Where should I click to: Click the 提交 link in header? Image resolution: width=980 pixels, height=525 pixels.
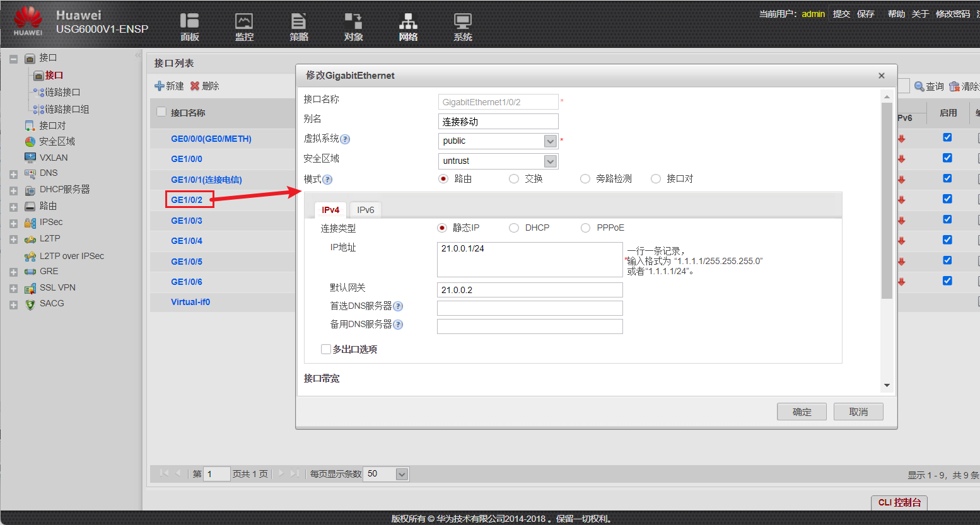pyautogui.click(x=841, y=14)
